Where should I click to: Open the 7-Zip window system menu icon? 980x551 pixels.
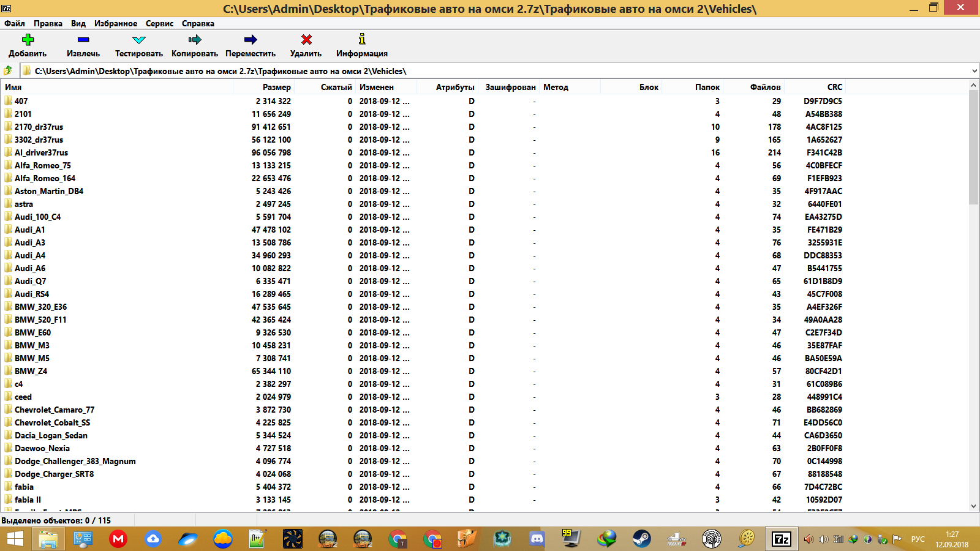pyautogui.click(x=7, y=8)
